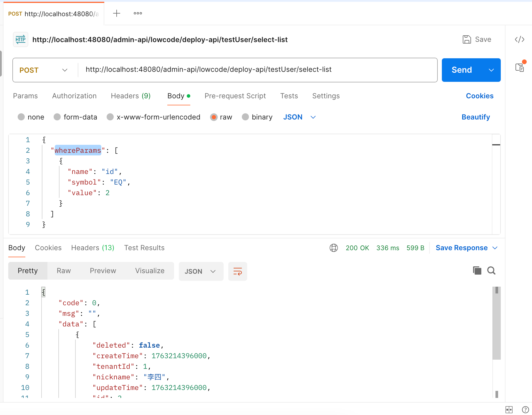Image resolution: width=532 pixels, height=415 pixels.
Task: Click the Beautify link
Action: tap(475, 117)
